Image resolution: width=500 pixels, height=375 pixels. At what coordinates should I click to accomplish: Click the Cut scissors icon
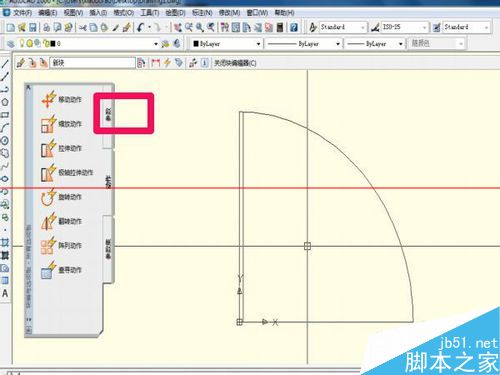83,27
